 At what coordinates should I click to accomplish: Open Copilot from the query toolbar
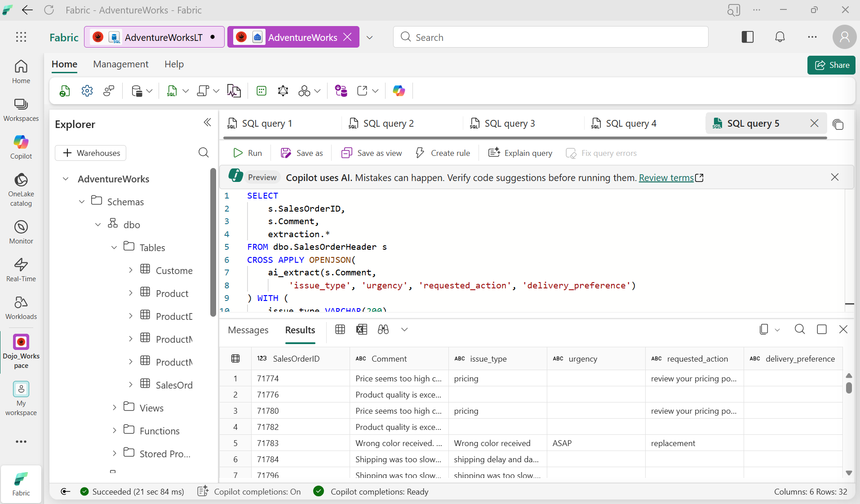(x=399, y=91)
